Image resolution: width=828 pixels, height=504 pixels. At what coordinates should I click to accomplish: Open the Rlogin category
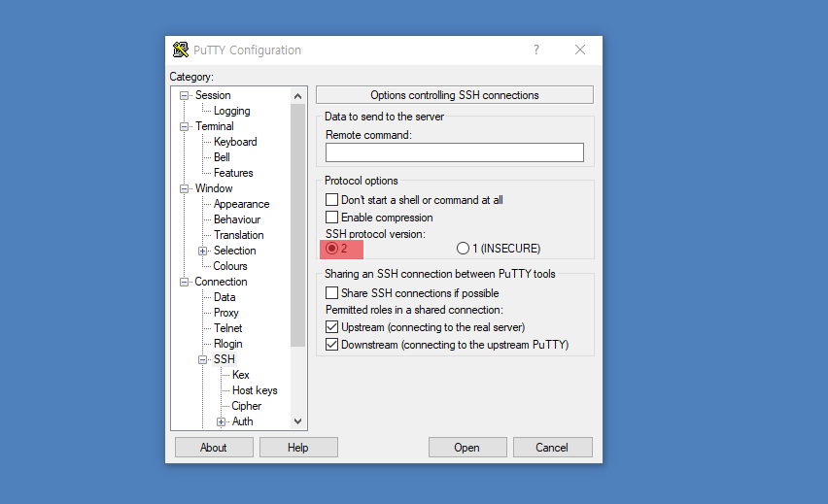tap(228, 344)
